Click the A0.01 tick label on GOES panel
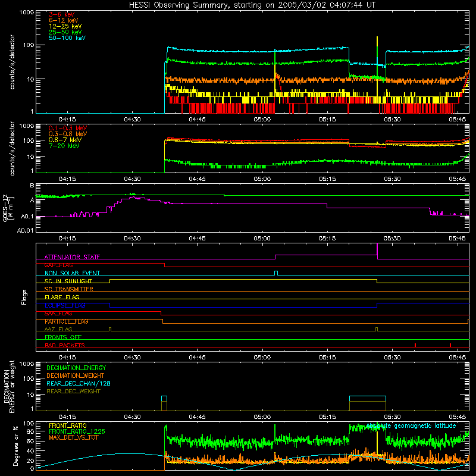The width and height of the screenshot is (476, 476). click(x=25, y=230)
